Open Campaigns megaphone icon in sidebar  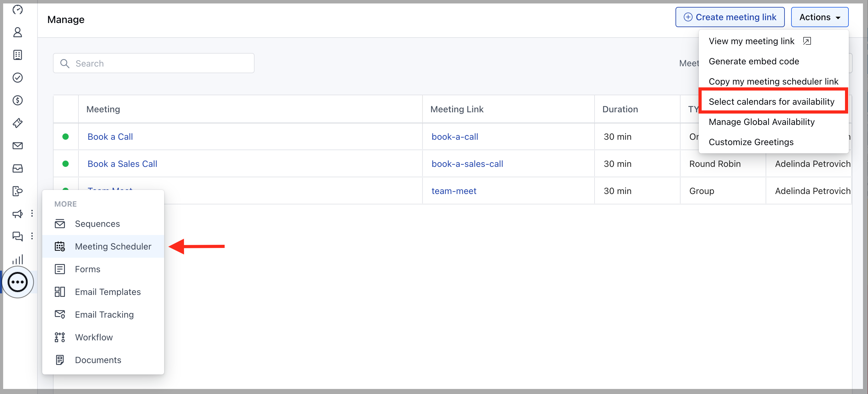(x=18, y=214)
